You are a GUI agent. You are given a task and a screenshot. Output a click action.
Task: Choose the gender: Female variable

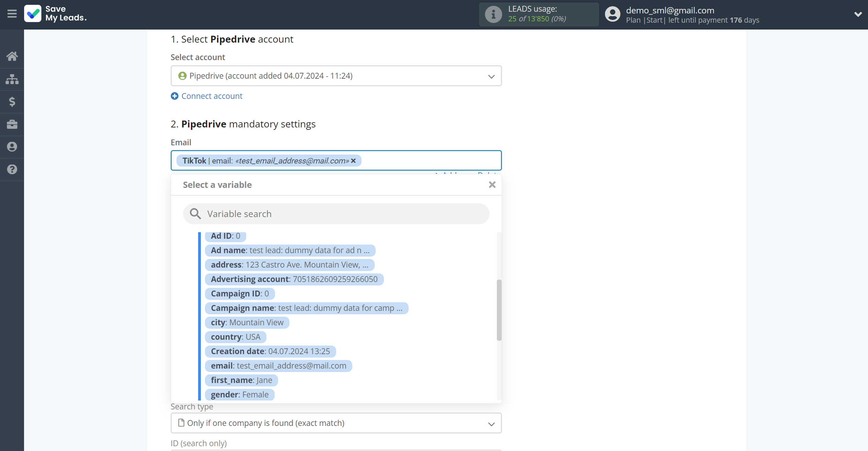(x=240, y=395)
